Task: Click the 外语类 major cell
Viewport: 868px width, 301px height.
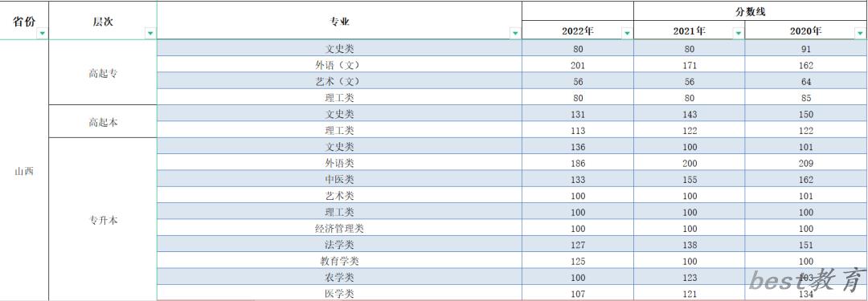Action: [x=339, y=163]
